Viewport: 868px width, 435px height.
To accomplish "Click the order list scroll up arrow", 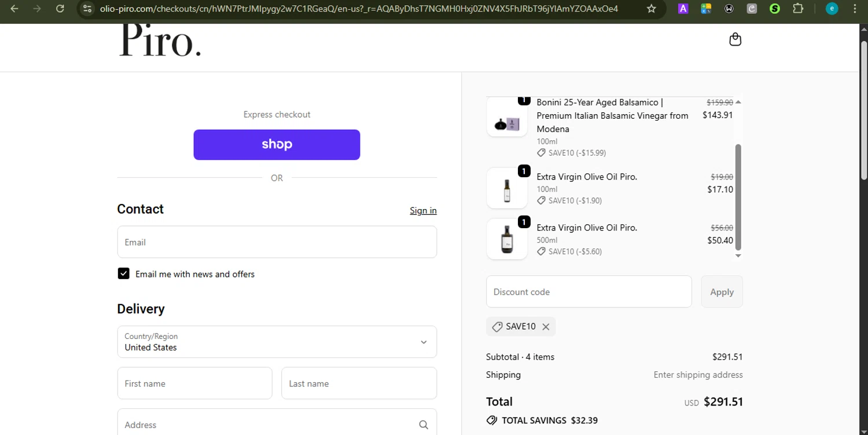I will pos(738,102).
